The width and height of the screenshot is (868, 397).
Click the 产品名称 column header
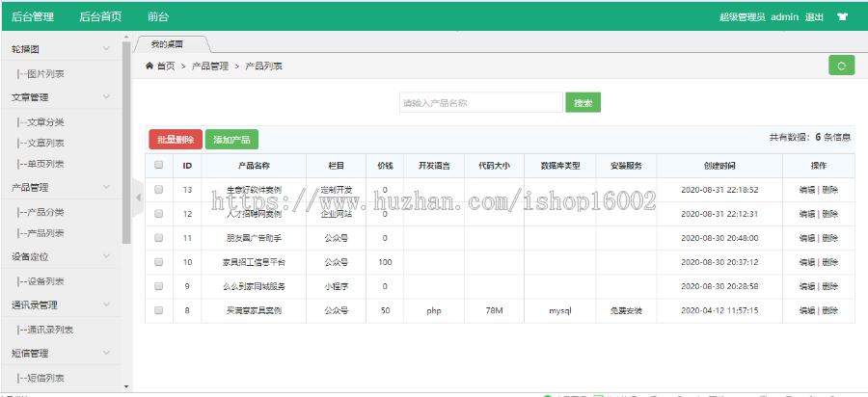pyautogui.click(x=254, y=166)
